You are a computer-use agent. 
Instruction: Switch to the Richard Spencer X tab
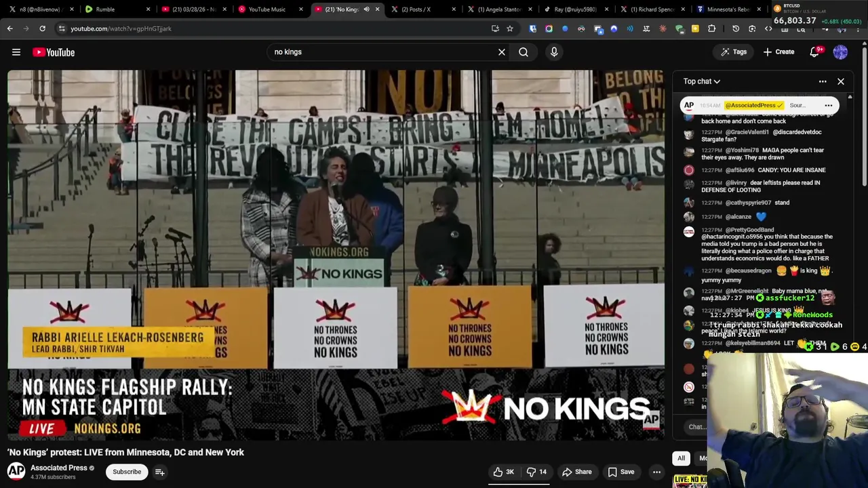coord(652,9)
